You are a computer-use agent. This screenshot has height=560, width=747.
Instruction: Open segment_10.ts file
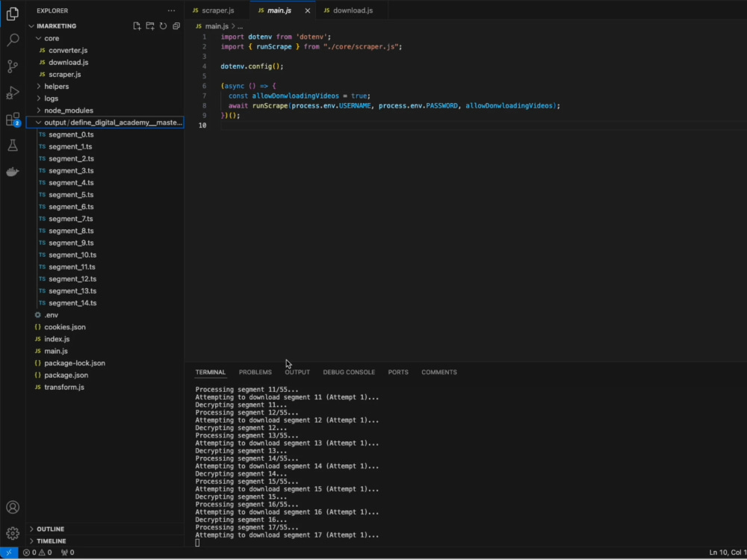click(105, 255)
